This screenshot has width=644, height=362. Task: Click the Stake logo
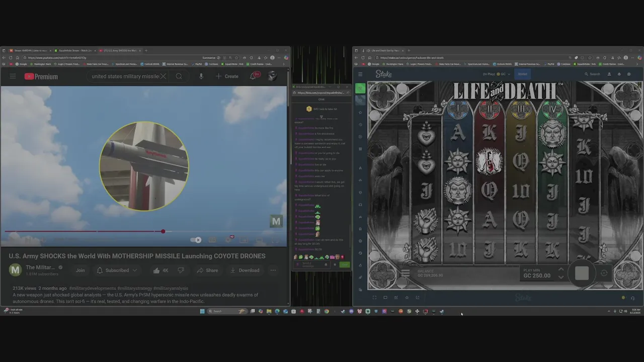click(x=383, y=74)
